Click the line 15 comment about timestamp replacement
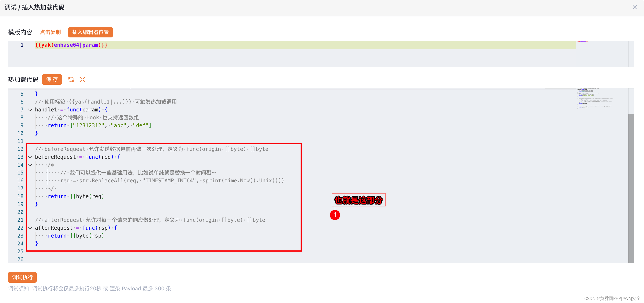The width and height of the screenshot is (644, 303). (x=138, y=173)
